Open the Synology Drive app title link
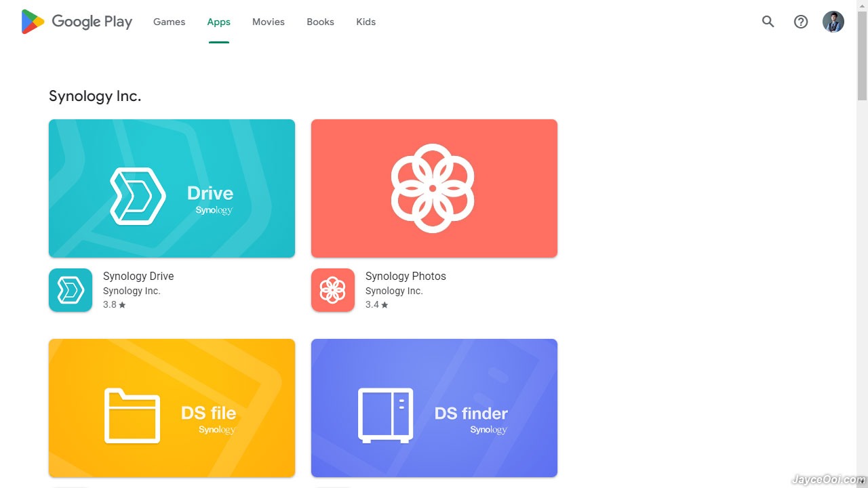868x488 pixels. point(138,276)
